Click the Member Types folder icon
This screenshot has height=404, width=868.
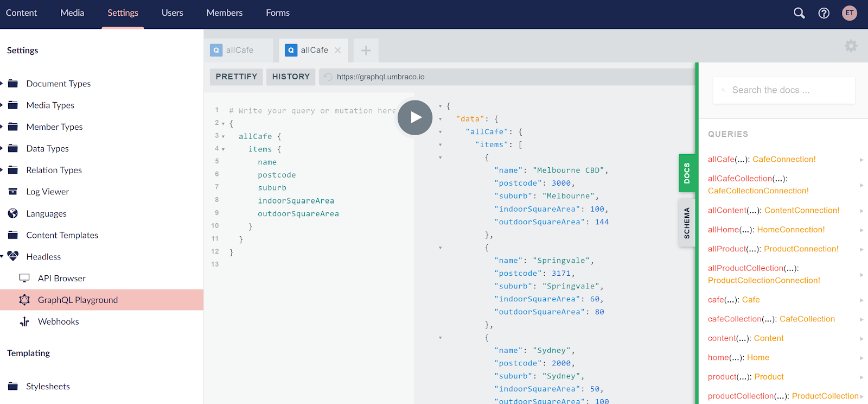13,127
